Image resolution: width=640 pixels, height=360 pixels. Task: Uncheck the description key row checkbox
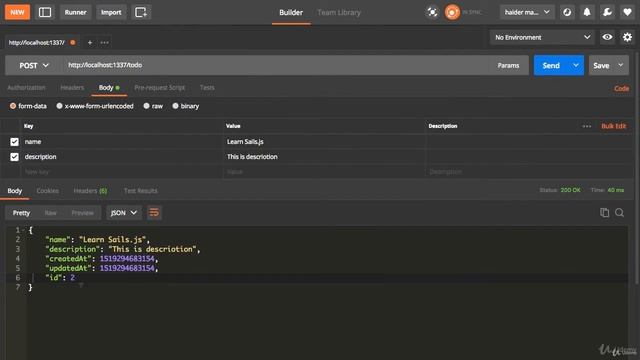14,157
